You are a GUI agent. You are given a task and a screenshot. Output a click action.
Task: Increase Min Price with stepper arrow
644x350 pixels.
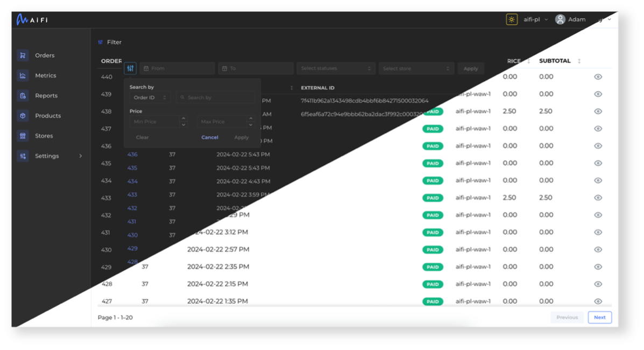(183, 119)
